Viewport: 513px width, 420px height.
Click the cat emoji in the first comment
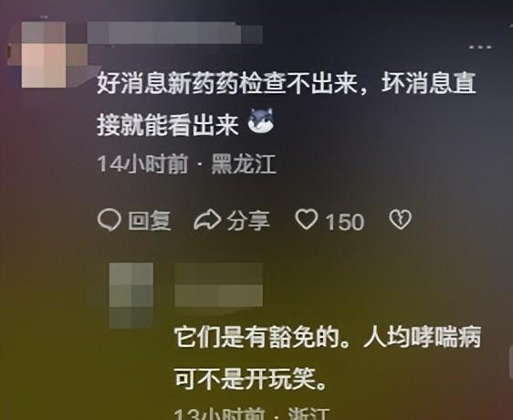(x=260, y=121)
